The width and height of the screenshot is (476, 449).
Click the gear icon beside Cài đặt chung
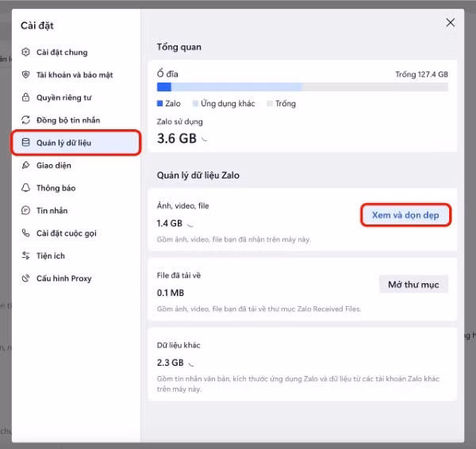click(26, 52)
